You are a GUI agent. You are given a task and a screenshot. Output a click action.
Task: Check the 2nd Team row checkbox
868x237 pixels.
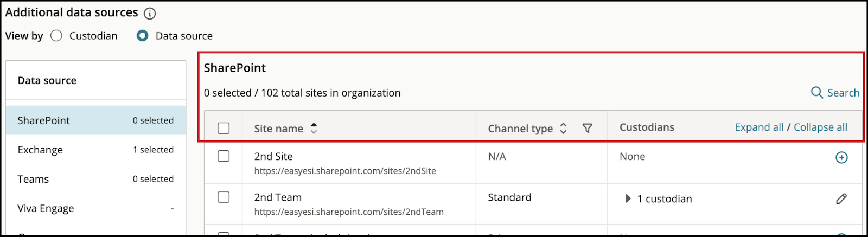(224, 197)
